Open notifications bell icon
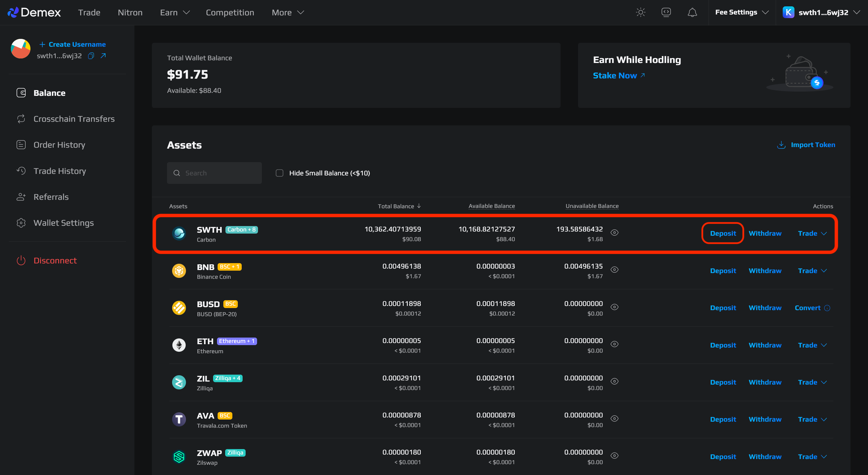The image size is (868, 475). (692, 12)
